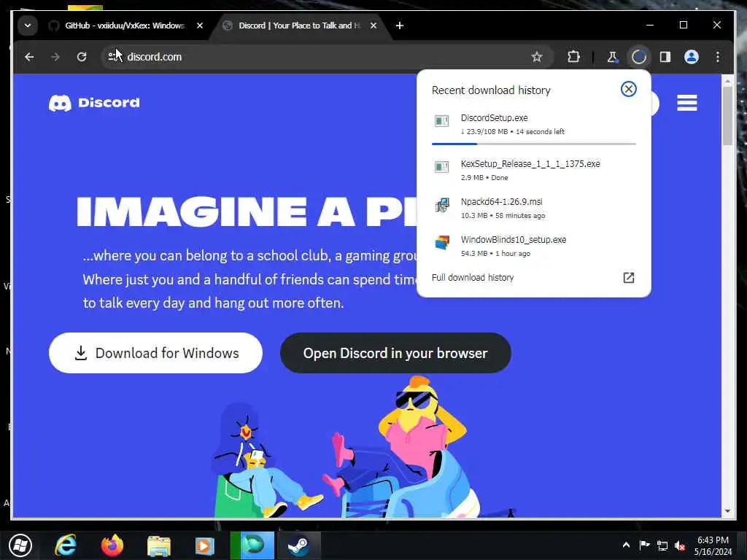
Task: Click the WindowBlinds file icon in downloads
Action: point(441,243)
